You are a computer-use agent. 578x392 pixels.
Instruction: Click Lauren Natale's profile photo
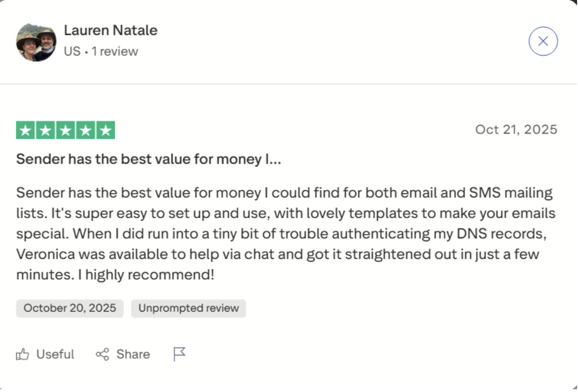click(x=36, y=42)
